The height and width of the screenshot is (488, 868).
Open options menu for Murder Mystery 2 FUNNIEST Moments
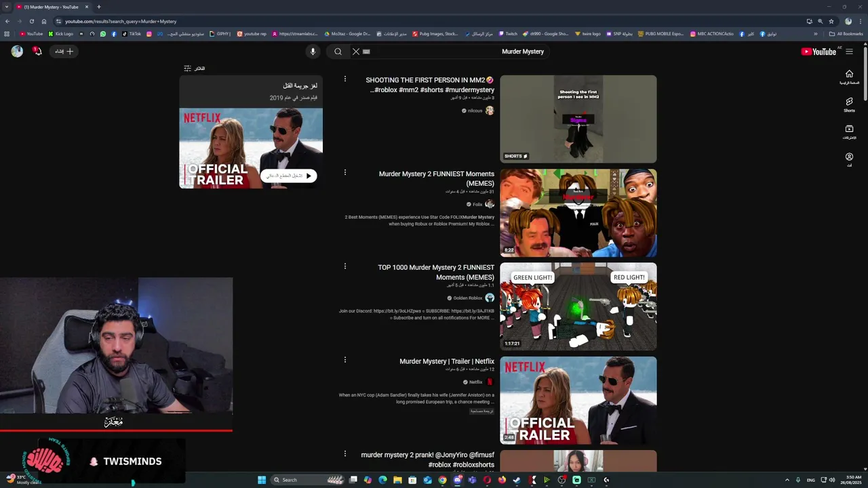pos(344,173)
